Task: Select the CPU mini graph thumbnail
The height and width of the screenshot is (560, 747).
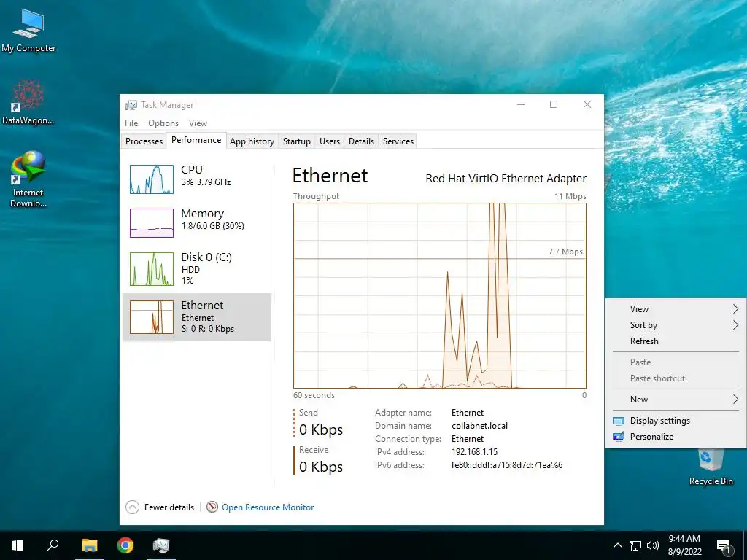Action: (152, 179)
